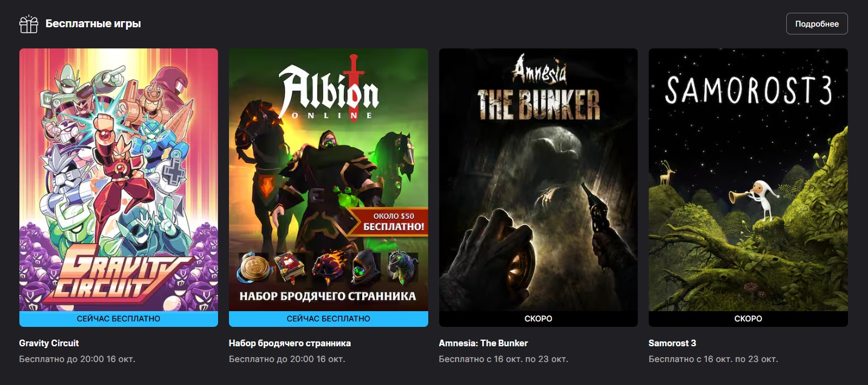Open the Gravity Circuit title link
Viewport: 868px width, 385px height.
pyautogui.click(x=49, y=343)
